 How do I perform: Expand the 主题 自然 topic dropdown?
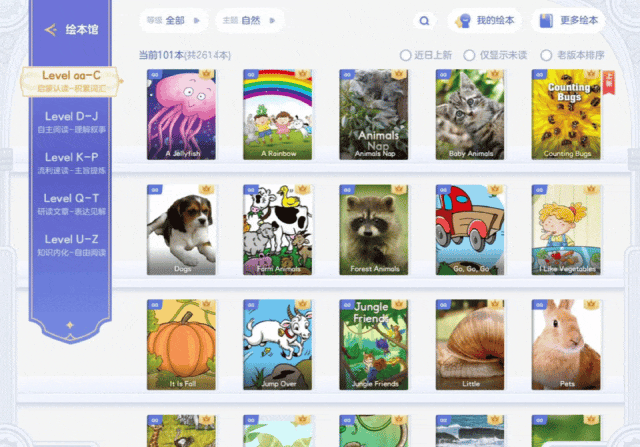(x=249, y=20)
